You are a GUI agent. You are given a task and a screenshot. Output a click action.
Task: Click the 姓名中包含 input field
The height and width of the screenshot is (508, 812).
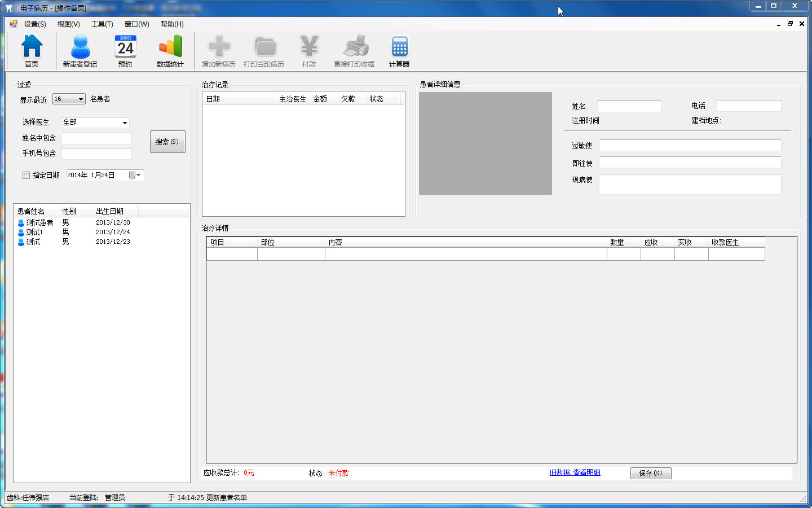pos(96,138)
